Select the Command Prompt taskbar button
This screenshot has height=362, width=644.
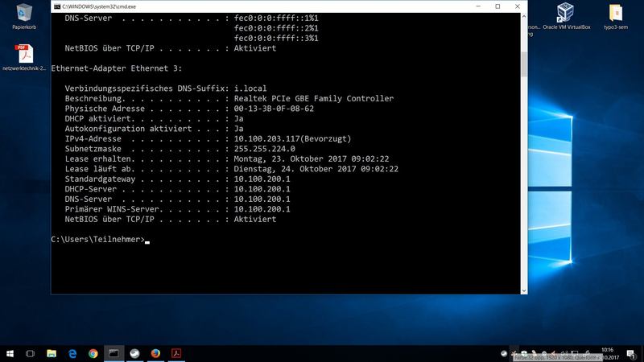[114, 353]
